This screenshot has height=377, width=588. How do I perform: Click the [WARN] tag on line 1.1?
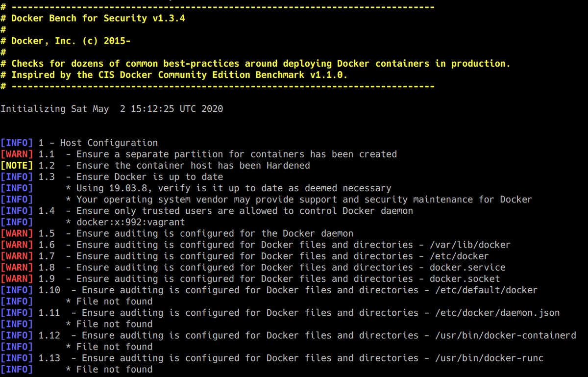17,154
